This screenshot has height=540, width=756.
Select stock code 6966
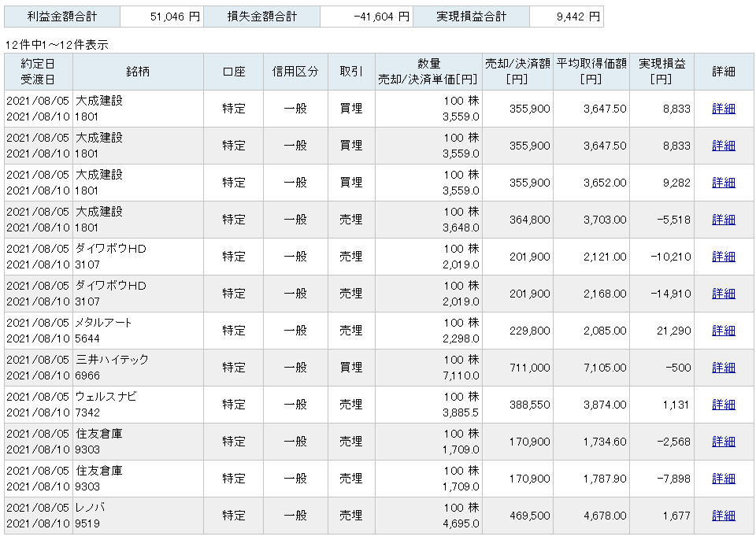87,375
